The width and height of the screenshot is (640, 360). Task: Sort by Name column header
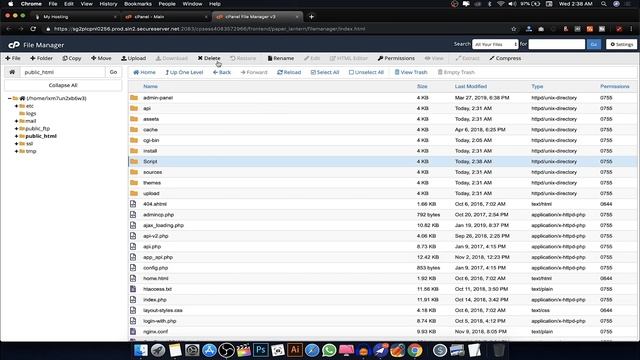tap(150, 87)
